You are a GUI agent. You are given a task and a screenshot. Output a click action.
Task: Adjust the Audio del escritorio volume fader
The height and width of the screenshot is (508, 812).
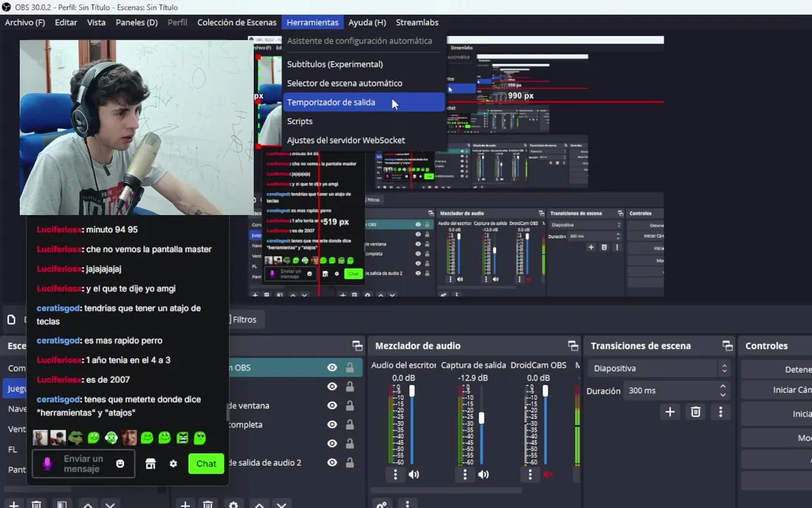tap(412, 392)
